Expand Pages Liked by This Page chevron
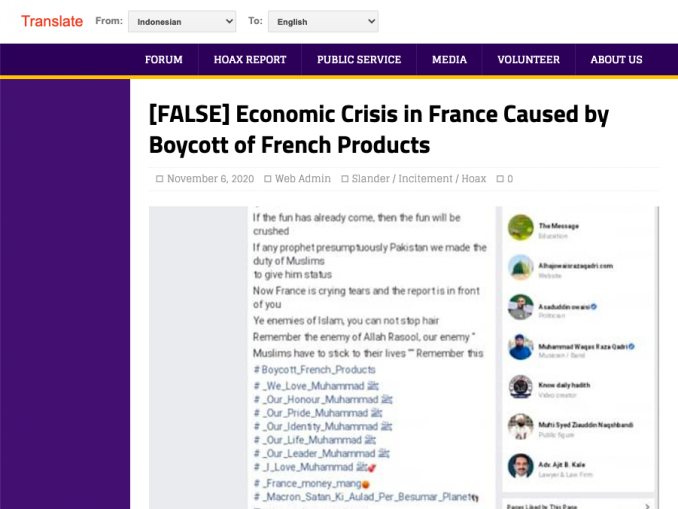The image size is (678, 509). click(x=647, y=506)
